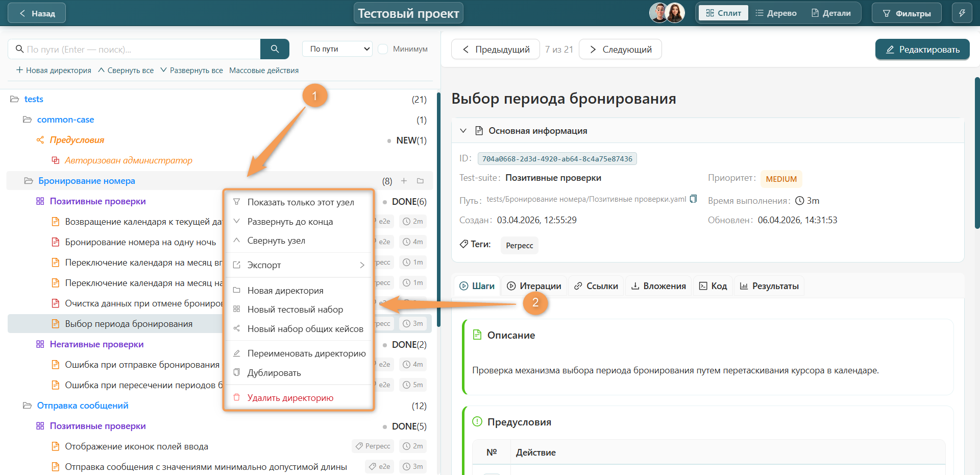
Task: Copy the test path with copy icon
Action: coord(693,199)
